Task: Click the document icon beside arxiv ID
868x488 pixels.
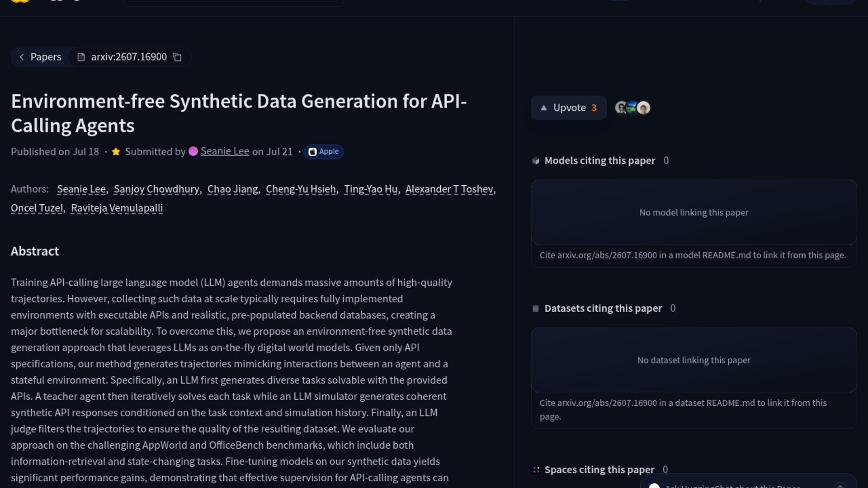Action: point(81,57)
